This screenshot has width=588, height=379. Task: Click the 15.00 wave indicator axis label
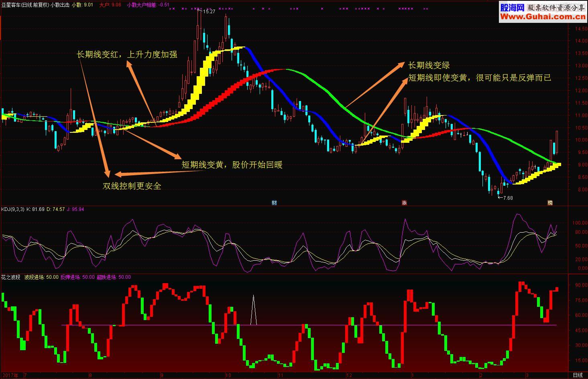click(x=582, y=360)
